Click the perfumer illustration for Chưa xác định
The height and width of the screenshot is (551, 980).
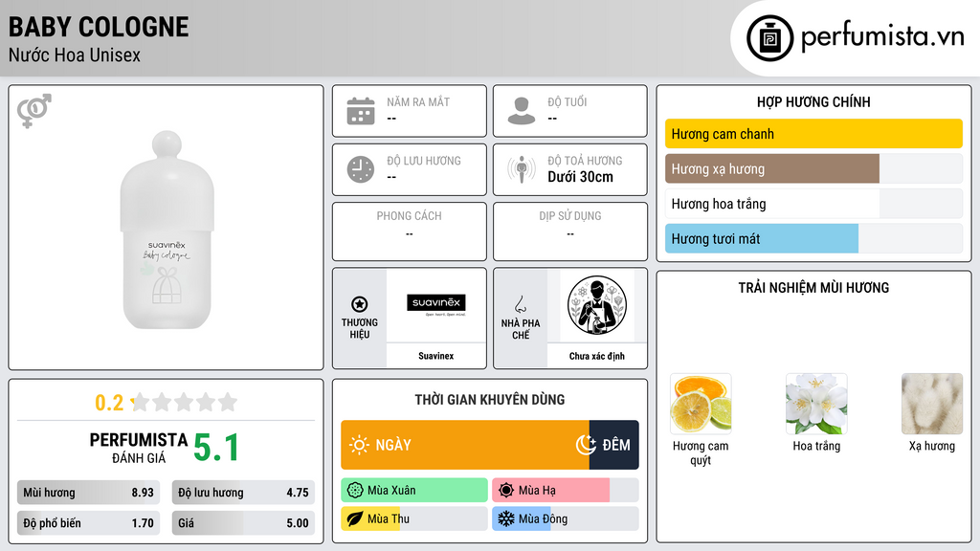pyautogui.click(x=597, y=305)
